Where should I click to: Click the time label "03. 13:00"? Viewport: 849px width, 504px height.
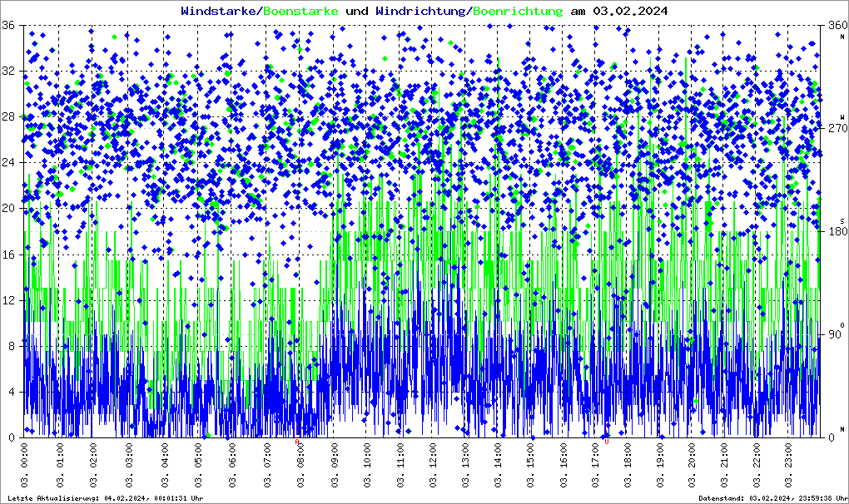pos(465,465)
